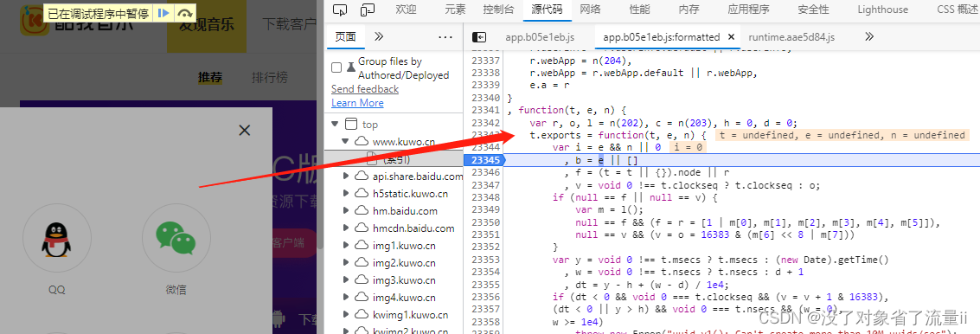
Task: Select the 源代码 tab
Action: coord(547,10)
